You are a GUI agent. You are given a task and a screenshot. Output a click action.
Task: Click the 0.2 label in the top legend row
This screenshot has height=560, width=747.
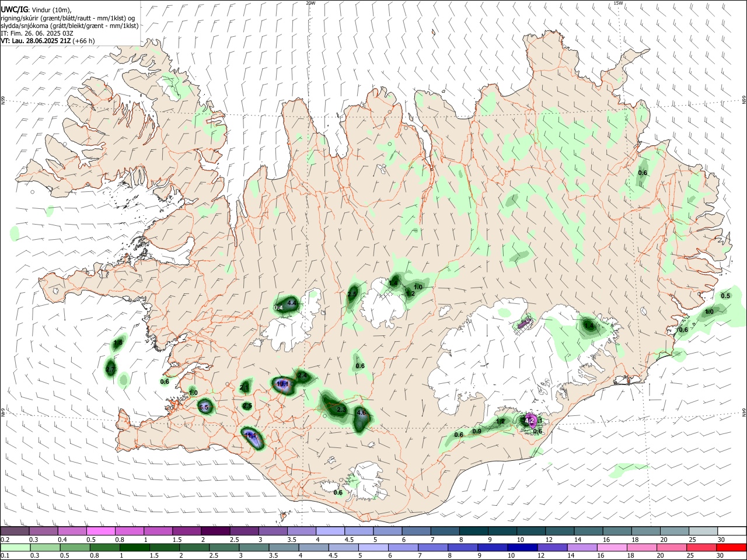(x=5, y=540)
